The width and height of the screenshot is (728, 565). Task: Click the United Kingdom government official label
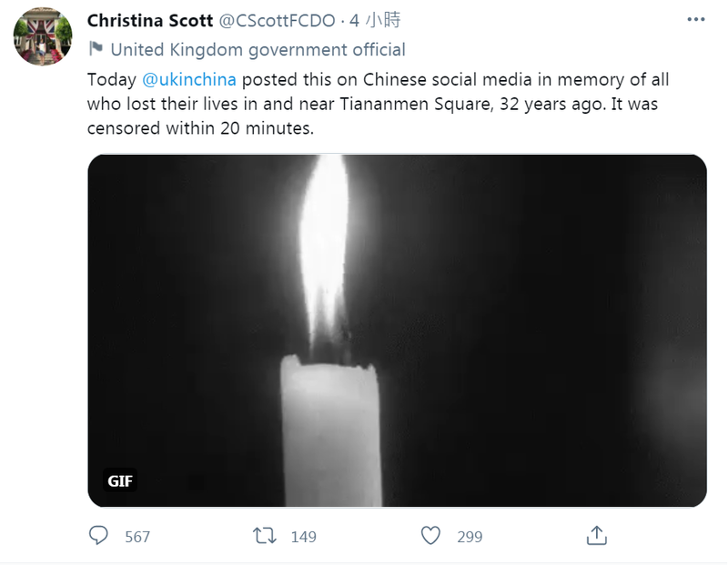(x=258, y=49)
